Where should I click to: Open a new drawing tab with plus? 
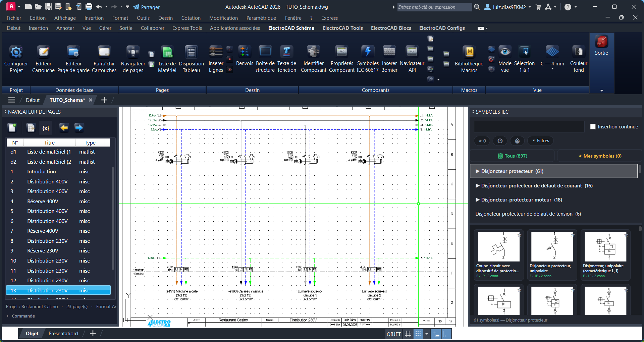point(104,100)
